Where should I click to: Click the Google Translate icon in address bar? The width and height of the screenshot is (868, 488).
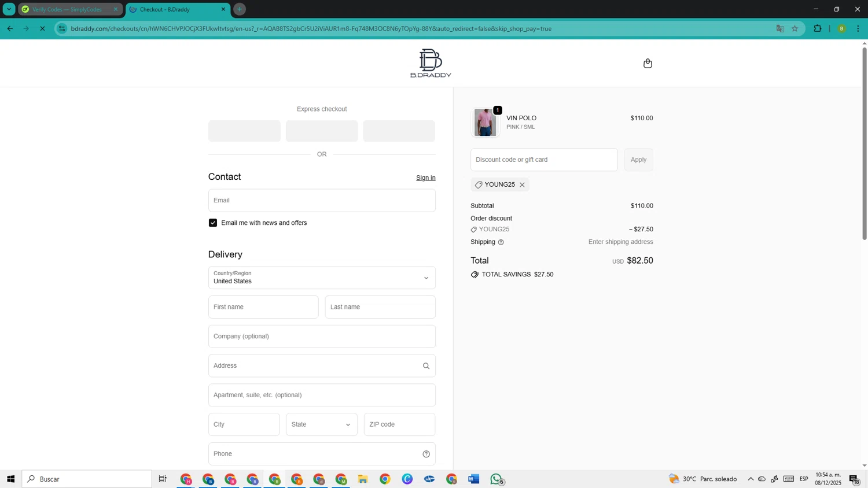point(780,28)
